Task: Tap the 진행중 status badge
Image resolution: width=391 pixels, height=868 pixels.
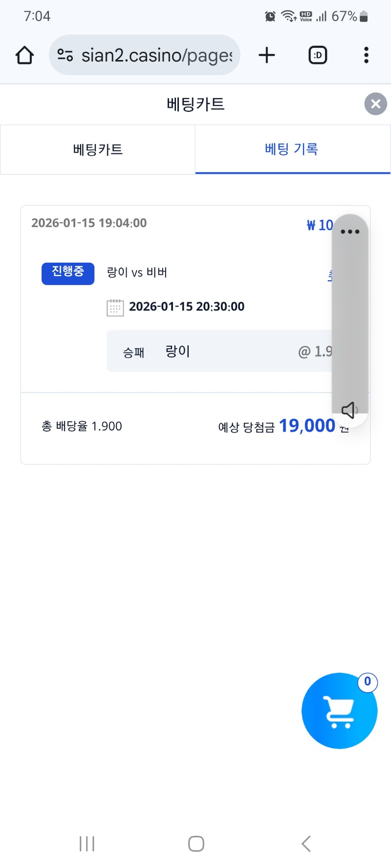Action: pyautogui.click(x=68, y=273)
